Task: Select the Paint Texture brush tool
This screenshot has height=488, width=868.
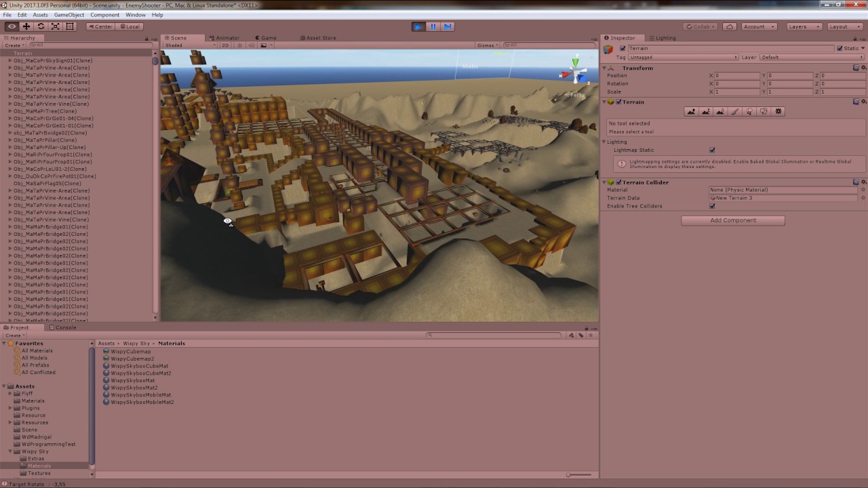Action: [734, 111]
